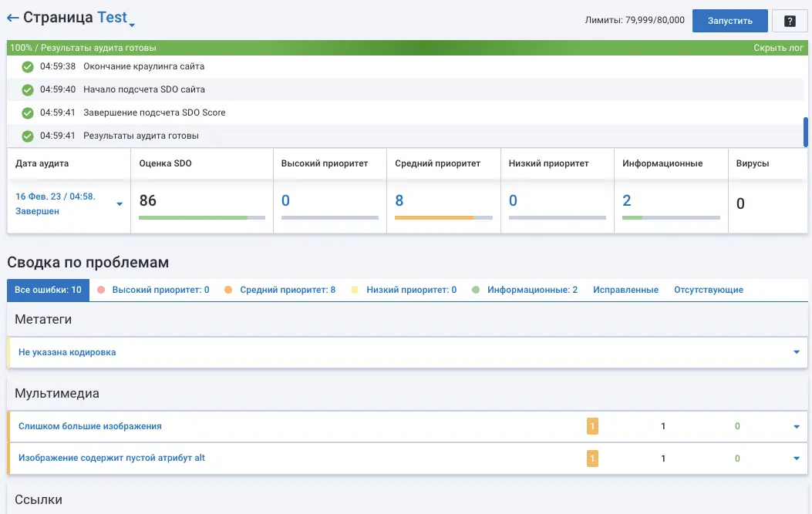Image resolution: width=812 pixels, height=514 pixels.
Task: Click orange badge on пустой атрибут alt row
Action: pyautogui.click(x=592, y=459)
